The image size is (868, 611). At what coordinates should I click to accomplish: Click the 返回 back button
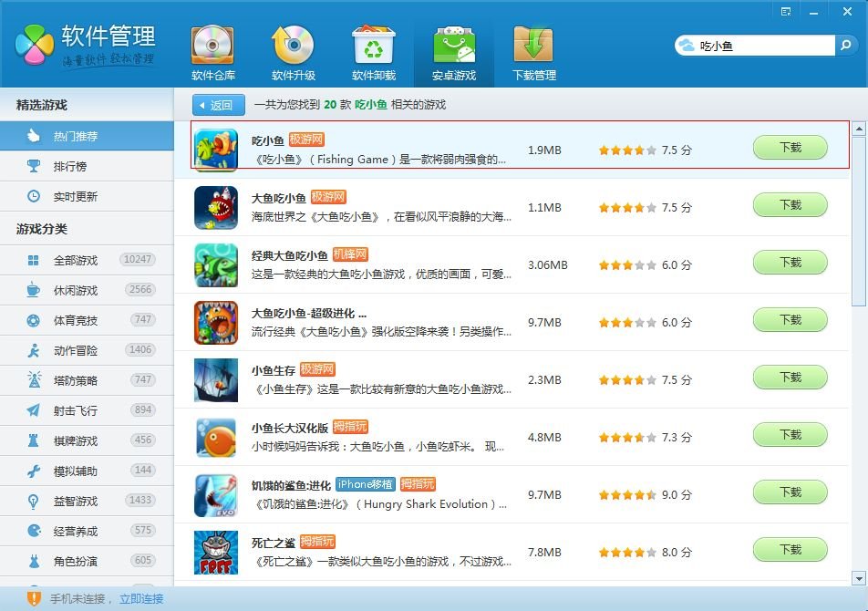click(219, 105)
